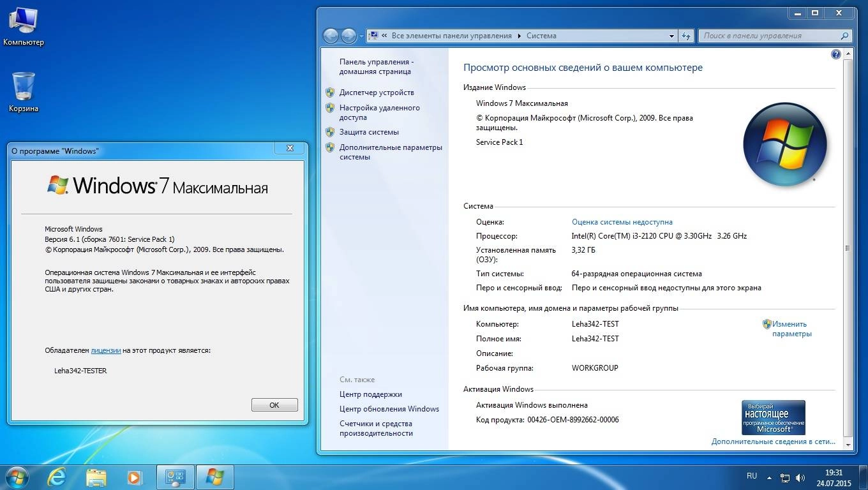Click the System window vertical scrollbar
The image size is (868, 490).
click(x=848, y=249)
